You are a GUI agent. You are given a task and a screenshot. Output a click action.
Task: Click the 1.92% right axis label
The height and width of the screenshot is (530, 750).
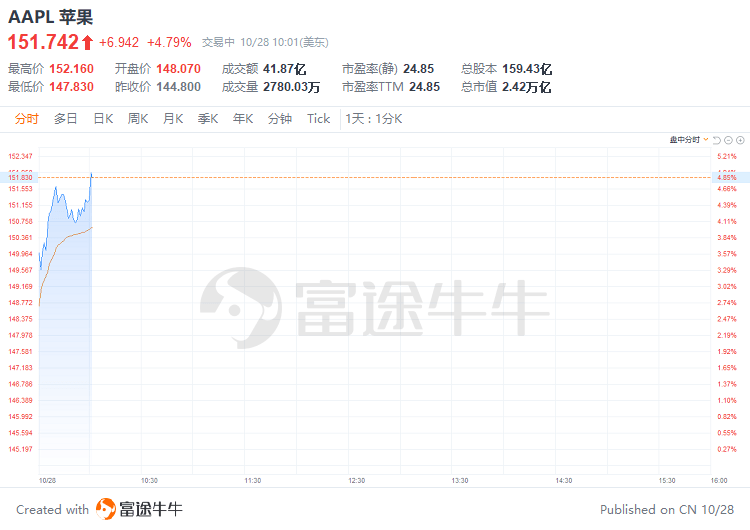point(727,352)
